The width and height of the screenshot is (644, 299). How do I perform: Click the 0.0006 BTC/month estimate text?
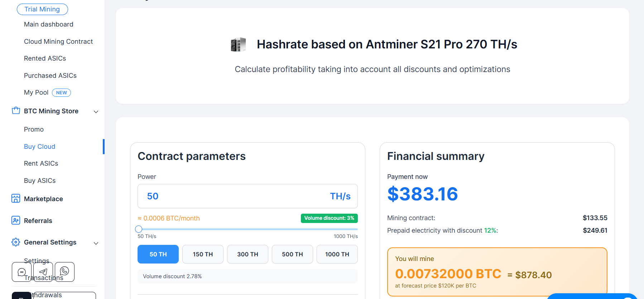[169, 218]
